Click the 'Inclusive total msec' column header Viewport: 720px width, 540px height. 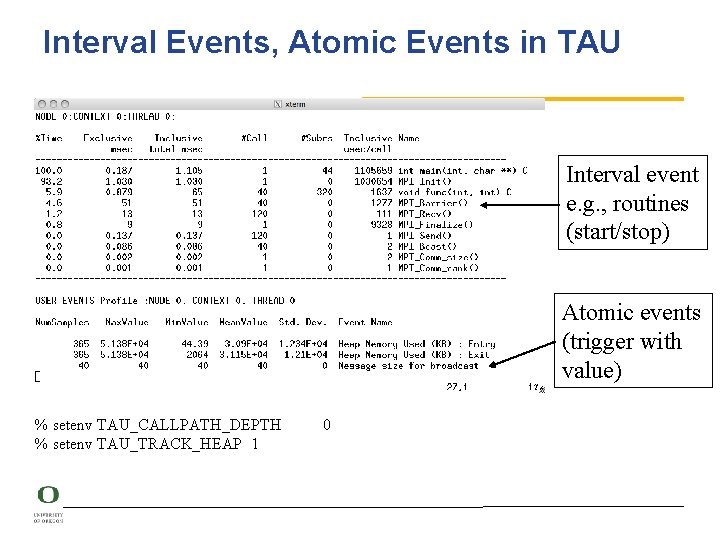click(x=176, y=143)
